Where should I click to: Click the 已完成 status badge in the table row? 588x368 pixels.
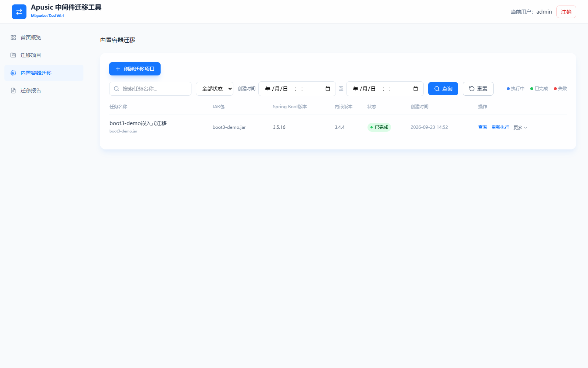(x=379, y=127)
